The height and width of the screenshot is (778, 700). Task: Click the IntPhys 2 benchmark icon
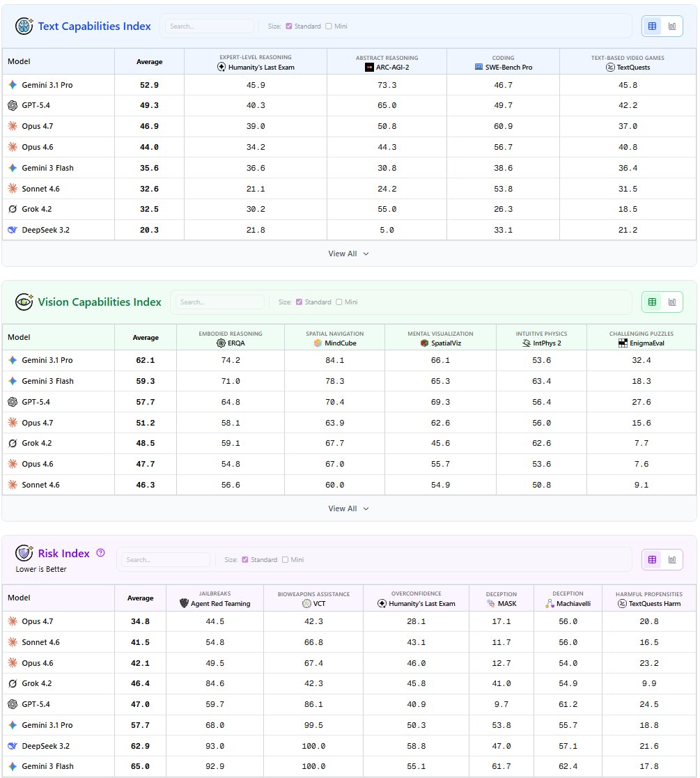tap(527, 343)
